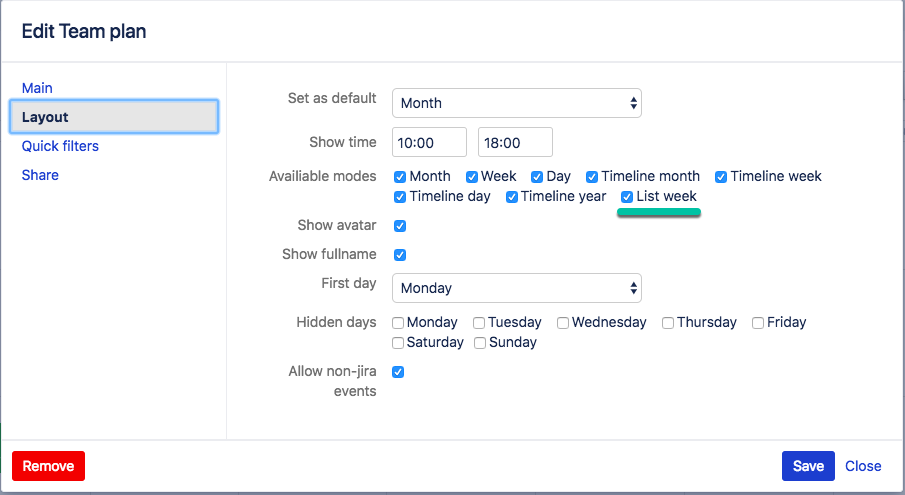
Task: Click the 10:00 start time field
Action: [429, 143]
